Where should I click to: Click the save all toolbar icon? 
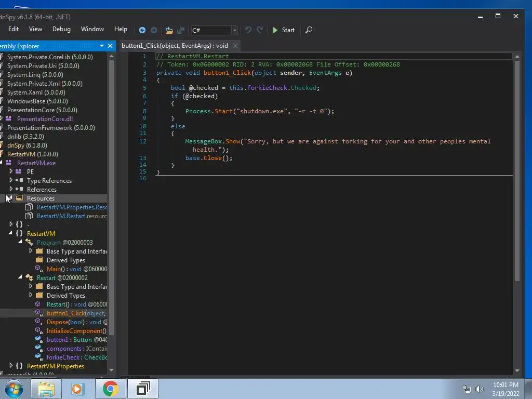(x=181, y=30)
